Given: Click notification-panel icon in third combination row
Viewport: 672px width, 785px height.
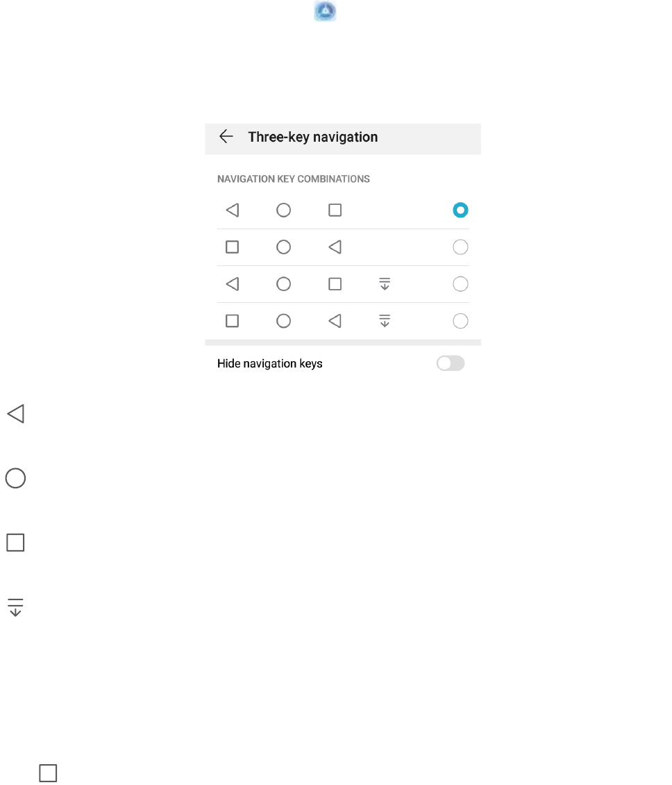Looking at the screenshot, I should coord(385,284).
